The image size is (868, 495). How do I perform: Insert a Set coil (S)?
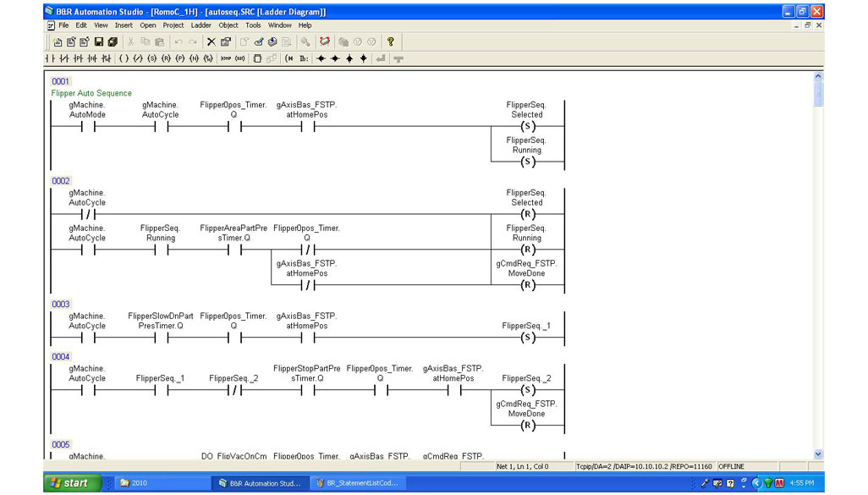point(152,58)
